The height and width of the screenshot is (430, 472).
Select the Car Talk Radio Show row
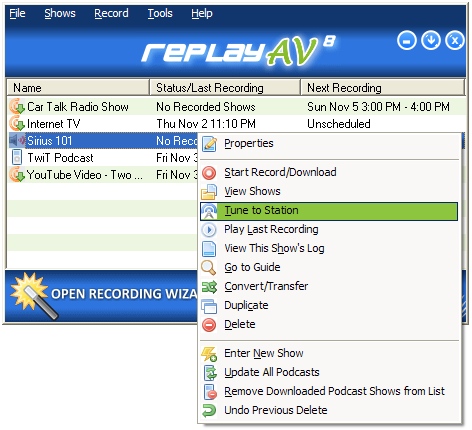click(x=237, y=107)
